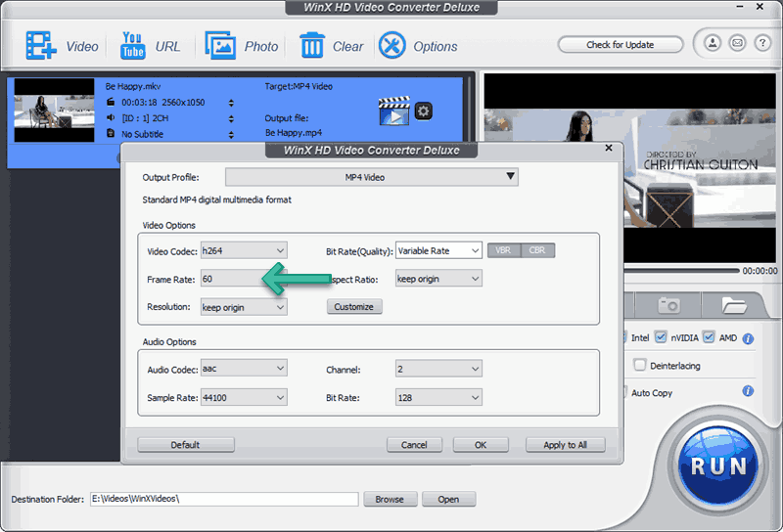Click the Customize button
The height and width of the screenshot is (532, 783).
click(x=354, y=306)
